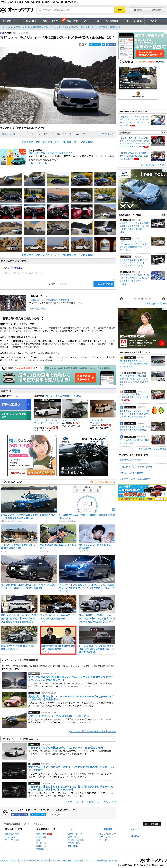Click 特別編集企画一覧を見る link
The height and width of the screenshot is (868, 167).
coord(154,165)
